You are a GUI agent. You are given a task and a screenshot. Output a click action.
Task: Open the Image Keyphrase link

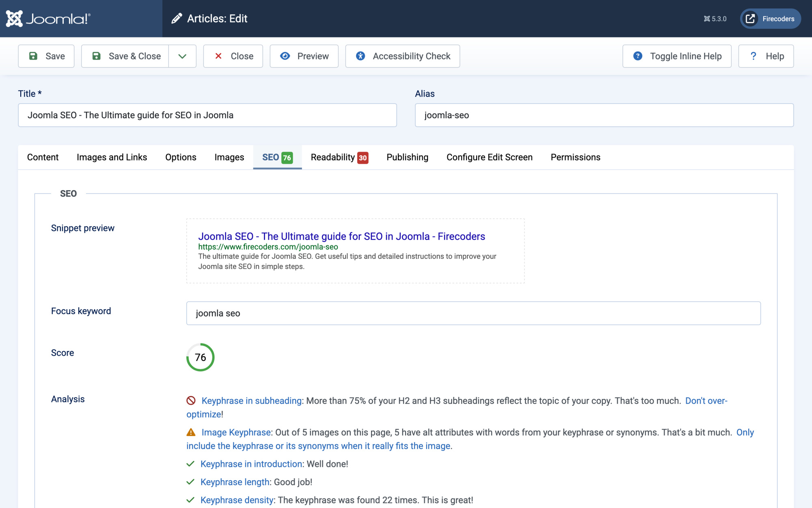point(236,432)
